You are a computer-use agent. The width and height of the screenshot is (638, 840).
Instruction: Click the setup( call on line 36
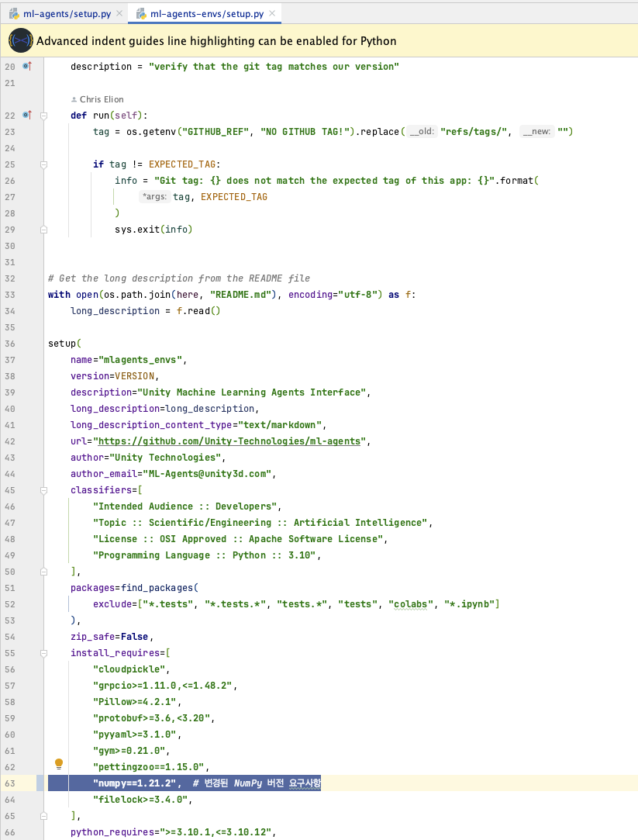pos(65,344)
